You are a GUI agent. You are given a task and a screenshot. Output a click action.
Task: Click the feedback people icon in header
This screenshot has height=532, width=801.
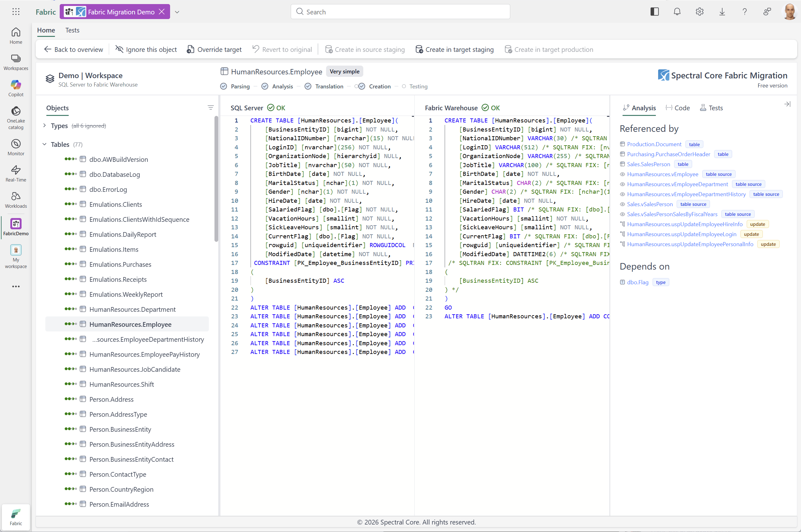point(767,12)
